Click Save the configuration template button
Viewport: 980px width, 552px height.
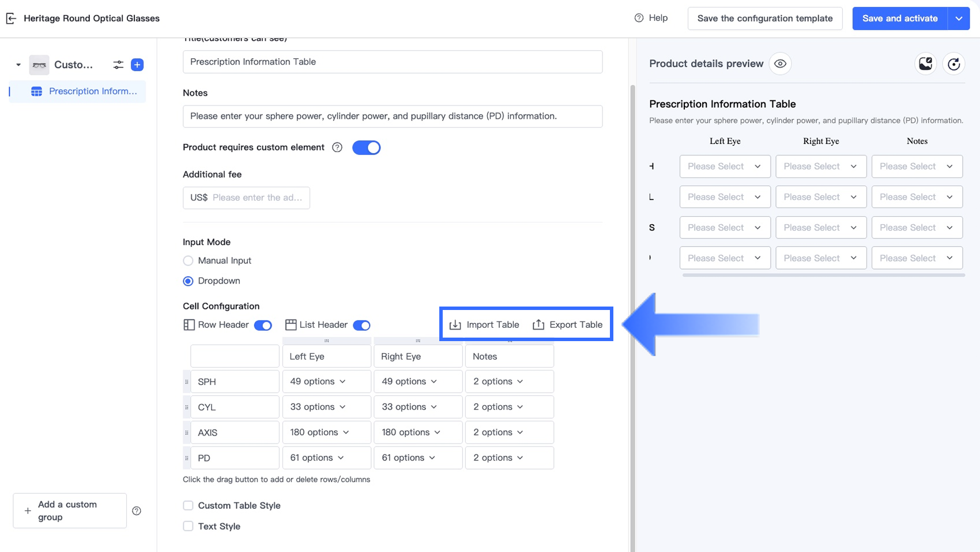[764, 18]
